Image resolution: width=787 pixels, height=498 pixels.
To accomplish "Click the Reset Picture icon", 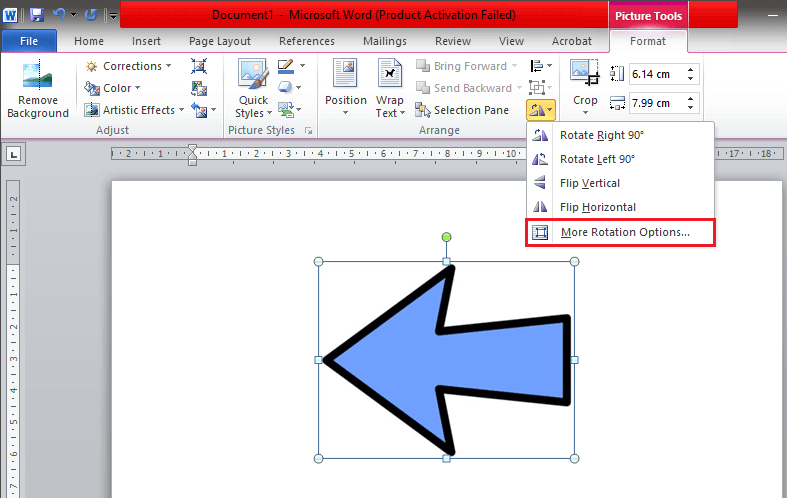I will [x=198, y=110].
